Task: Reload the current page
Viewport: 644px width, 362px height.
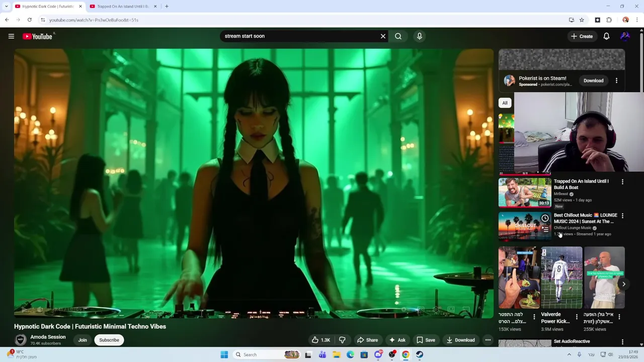Action: coord(30,20)
